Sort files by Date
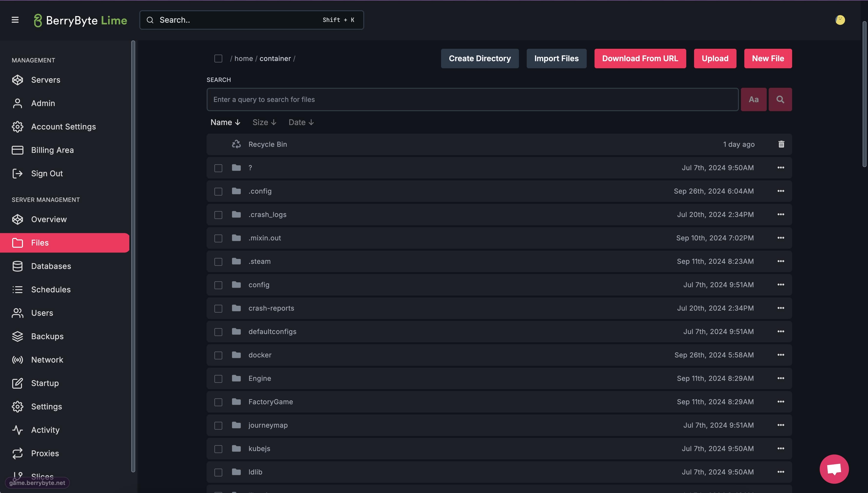Screen dimensions: 868x493 [301, 122]
